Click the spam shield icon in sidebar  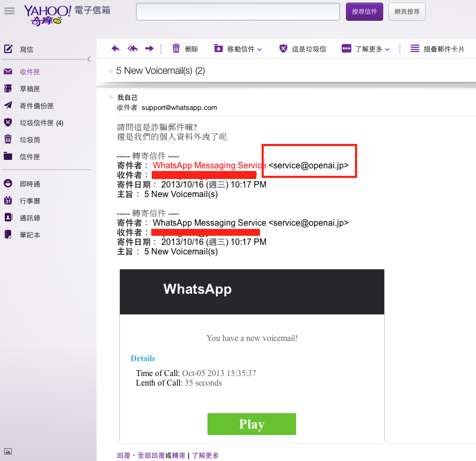[x=8, y=123]
